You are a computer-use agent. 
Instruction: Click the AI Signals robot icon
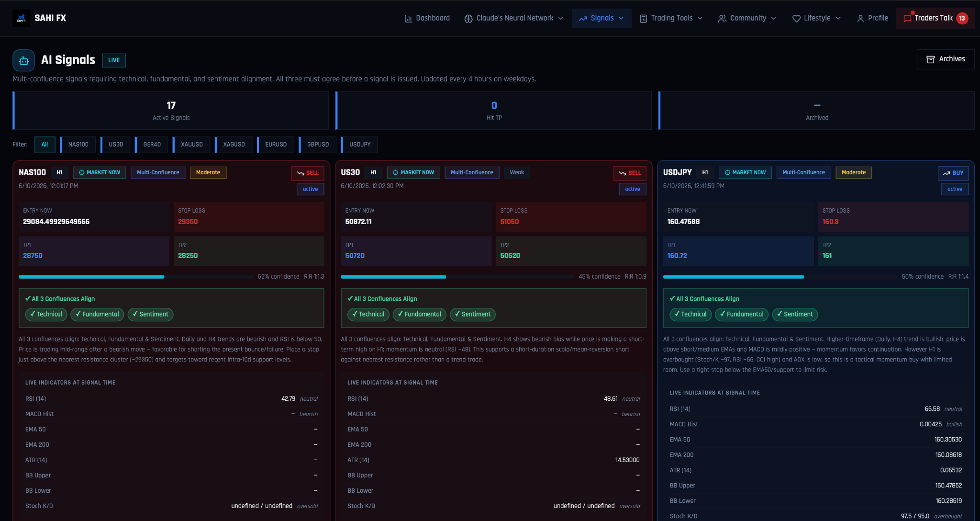tap(23, 61)
